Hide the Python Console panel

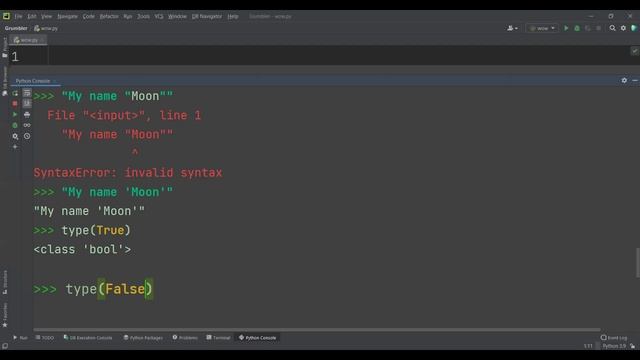point(635,80)
